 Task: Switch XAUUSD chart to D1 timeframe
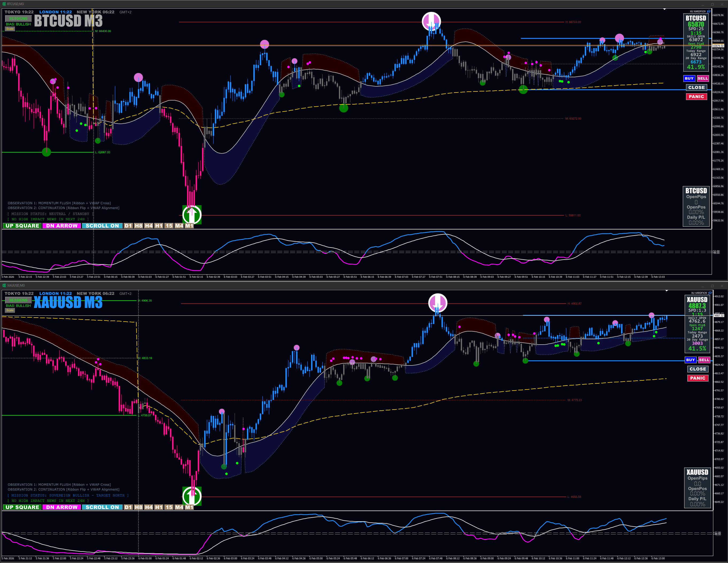coord(128,507)
